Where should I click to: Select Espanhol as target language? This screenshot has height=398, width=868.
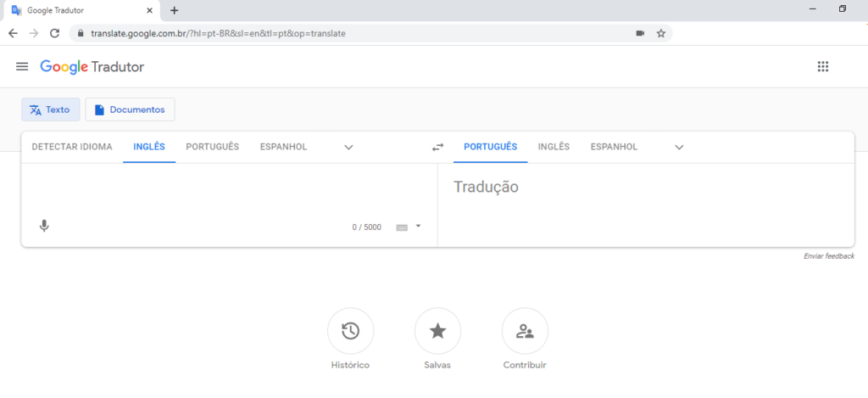click(614, 147)
